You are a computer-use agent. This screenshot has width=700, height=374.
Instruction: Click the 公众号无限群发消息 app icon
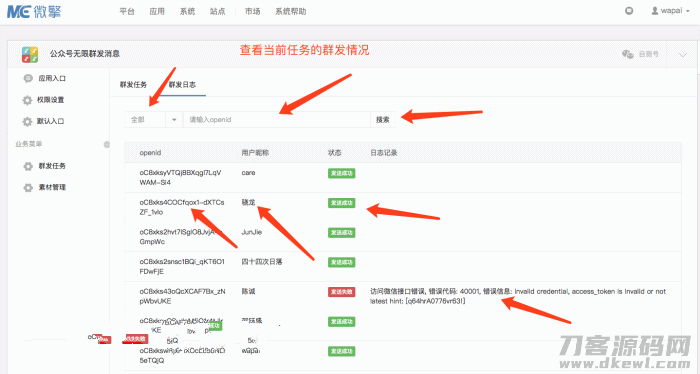coord(30,54)
